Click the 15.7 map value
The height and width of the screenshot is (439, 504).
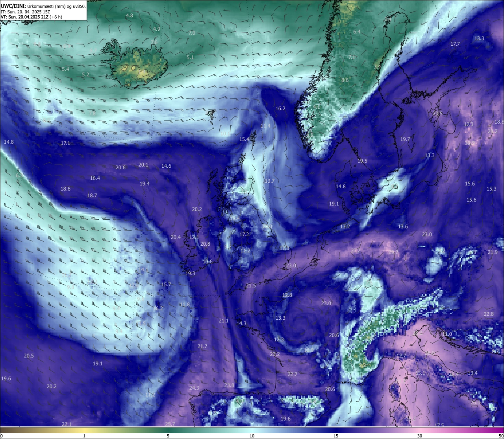click(x=166, y=284)
